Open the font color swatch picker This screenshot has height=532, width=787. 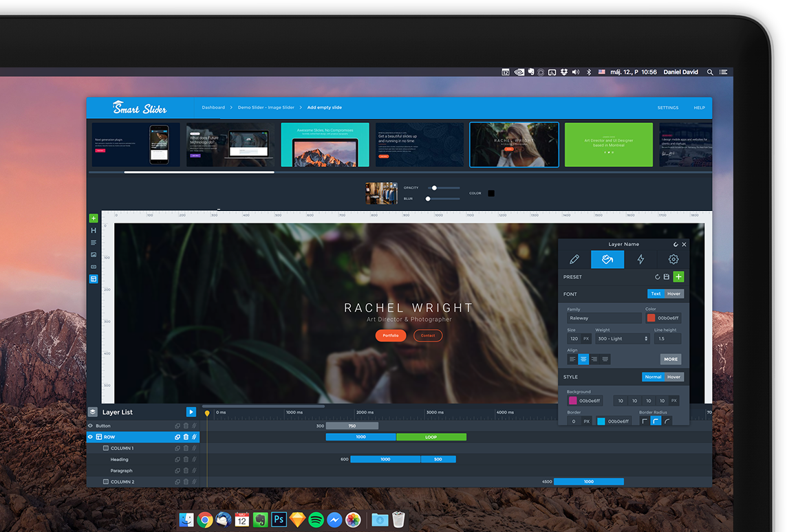point(651,318)
